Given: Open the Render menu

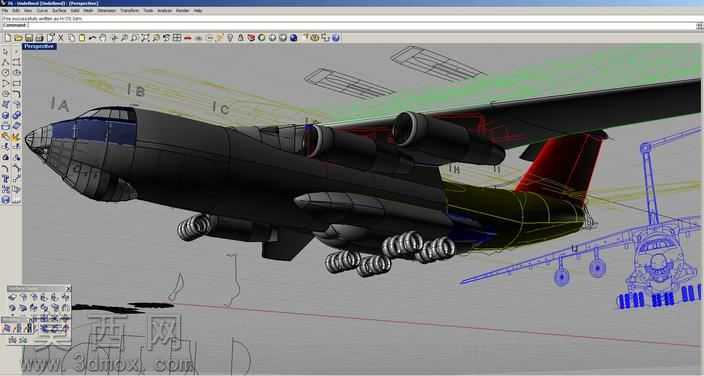Looking at the screenshot, I should [182, 10].
